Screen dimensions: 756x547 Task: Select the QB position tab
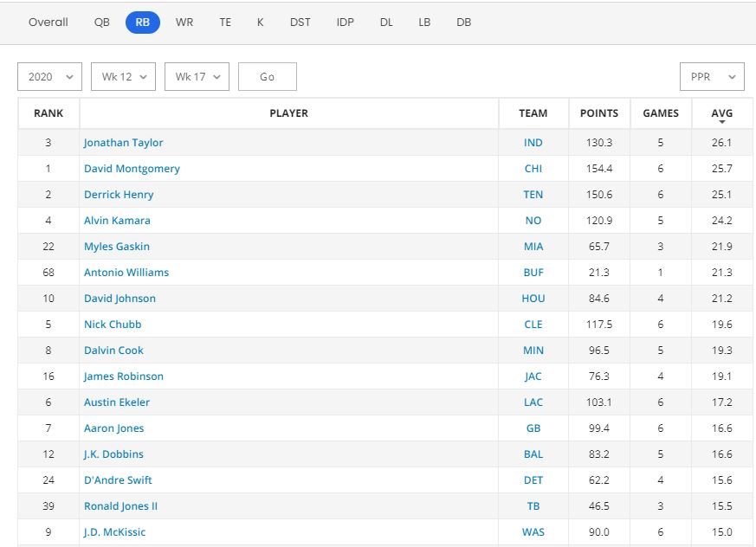pos(102,23)
